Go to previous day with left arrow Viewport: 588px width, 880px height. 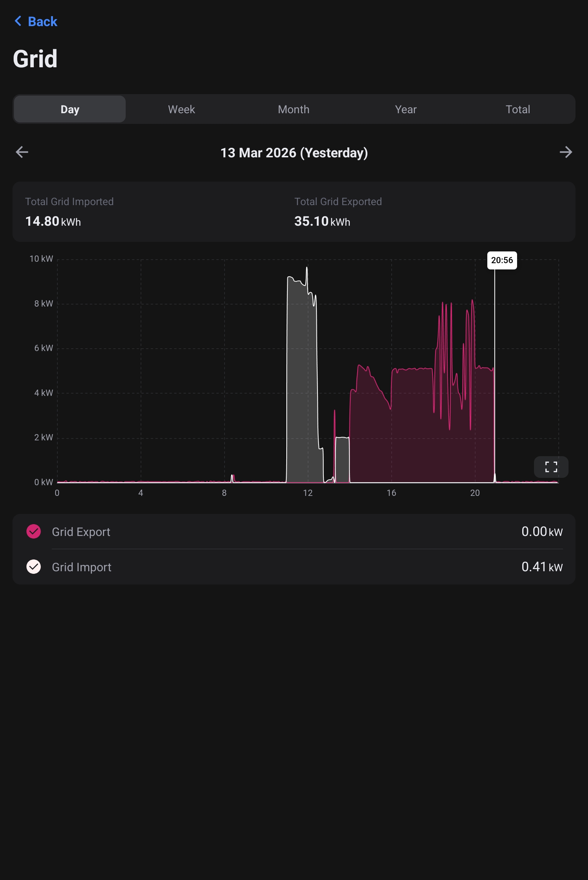(x=22, y=152)
